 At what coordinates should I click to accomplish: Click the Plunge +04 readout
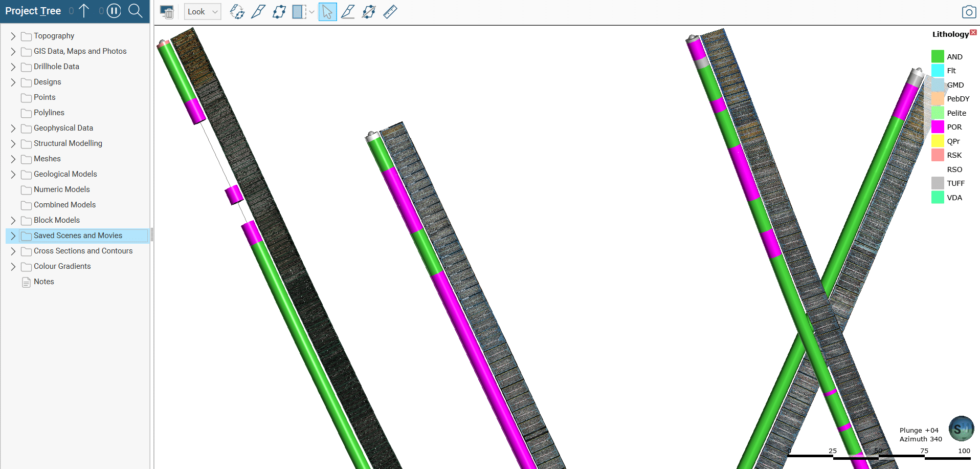coord(919,431)
